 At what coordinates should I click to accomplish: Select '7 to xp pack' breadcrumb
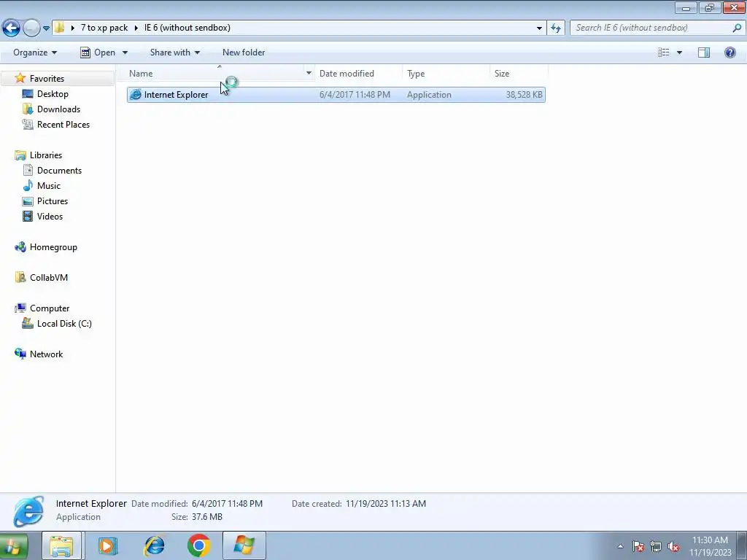pos(104,28)
